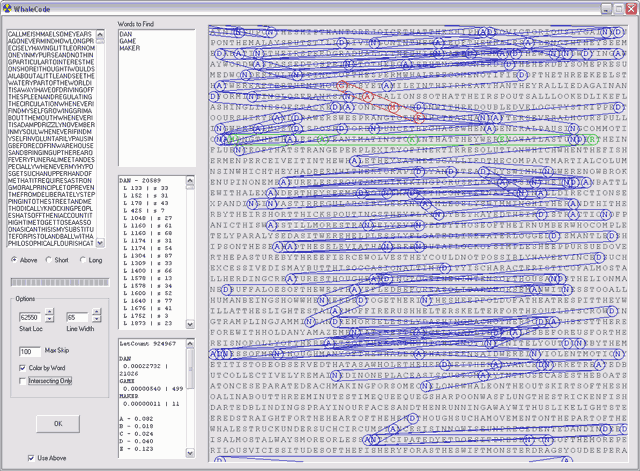Screen dimensions: 640x471
Task: Enable the Intersecting Only checkbox
Action: [x=22, y=381]
